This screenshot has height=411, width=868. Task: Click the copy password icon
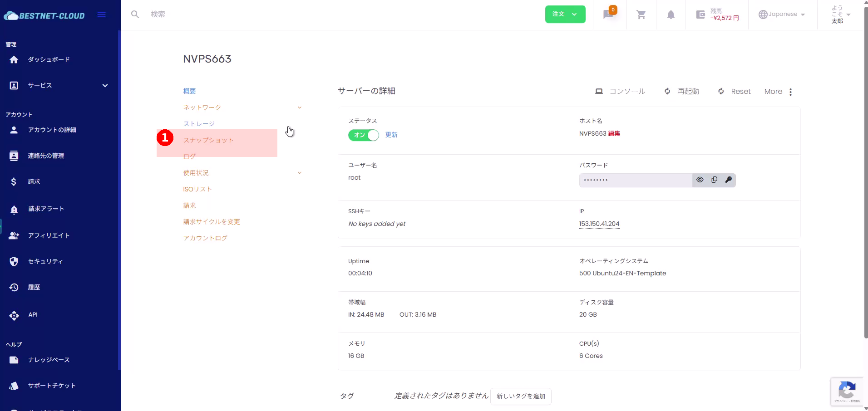[x=714, y=180]
